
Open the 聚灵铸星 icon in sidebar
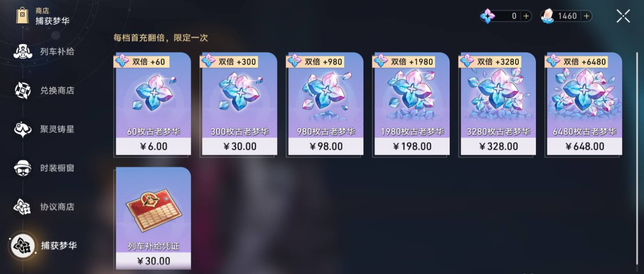(22, 130)
